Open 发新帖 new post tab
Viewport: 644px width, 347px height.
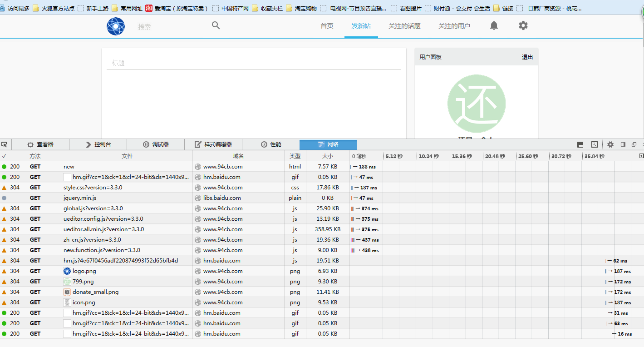click(x=361, y=26)
